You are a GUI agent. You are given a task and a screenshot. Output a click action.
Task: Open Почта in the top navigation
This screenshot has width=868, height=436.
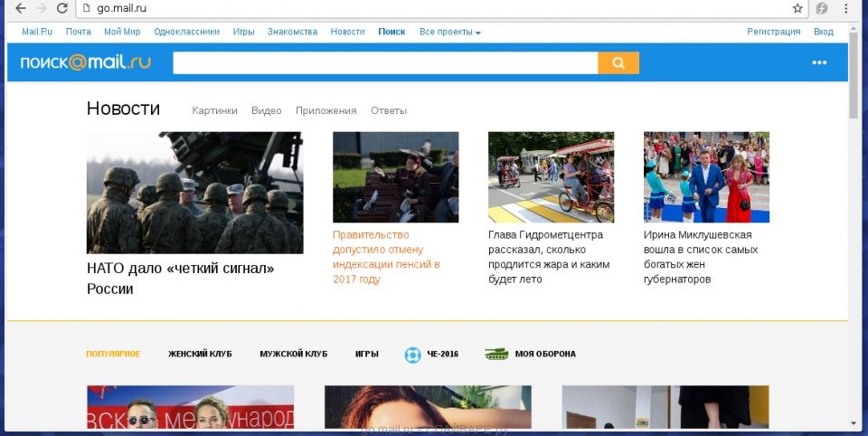click(x=78, y=32)
